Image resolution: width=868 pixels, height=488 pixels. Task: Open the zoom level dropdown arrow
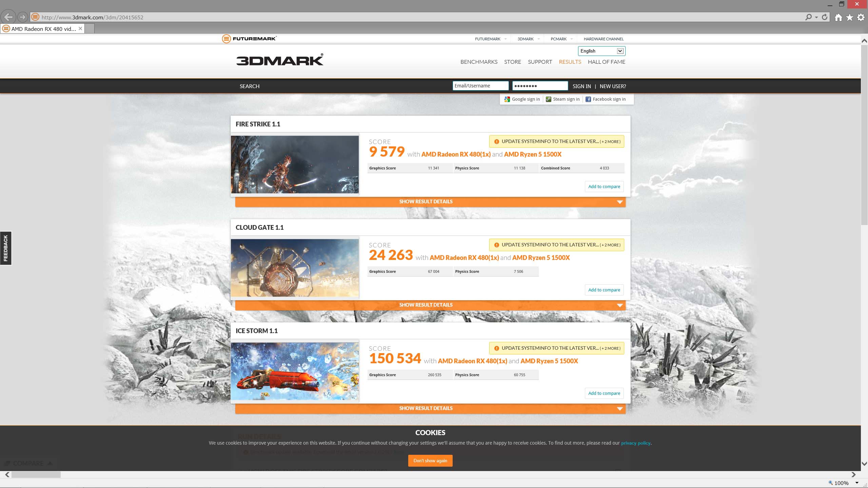point(857,483)
